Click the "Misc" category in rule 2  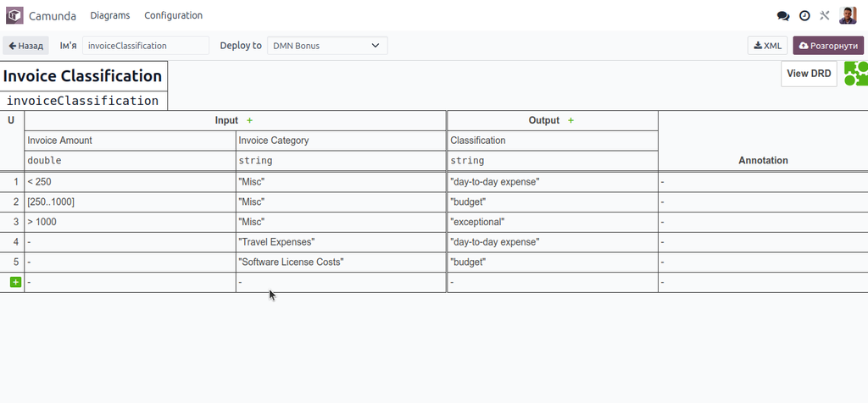pyautogui.click(x=341, y=201)
